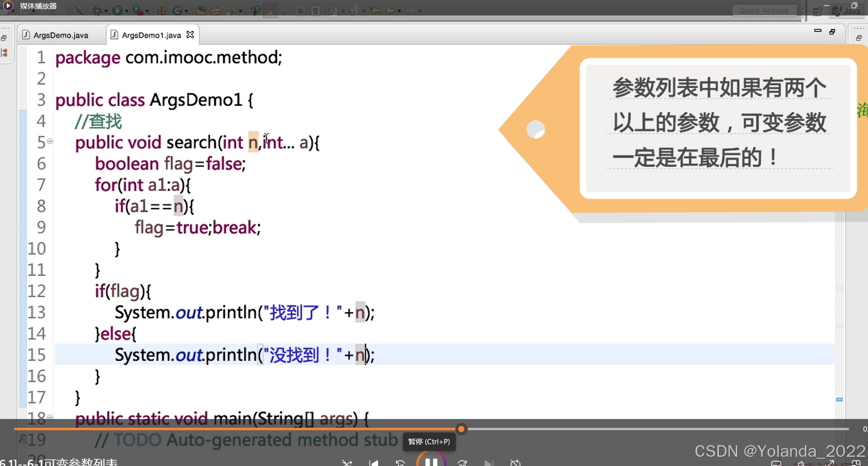Open the New Java Class dropdown arrow
The image size is (868, 466).
[186, 11]
